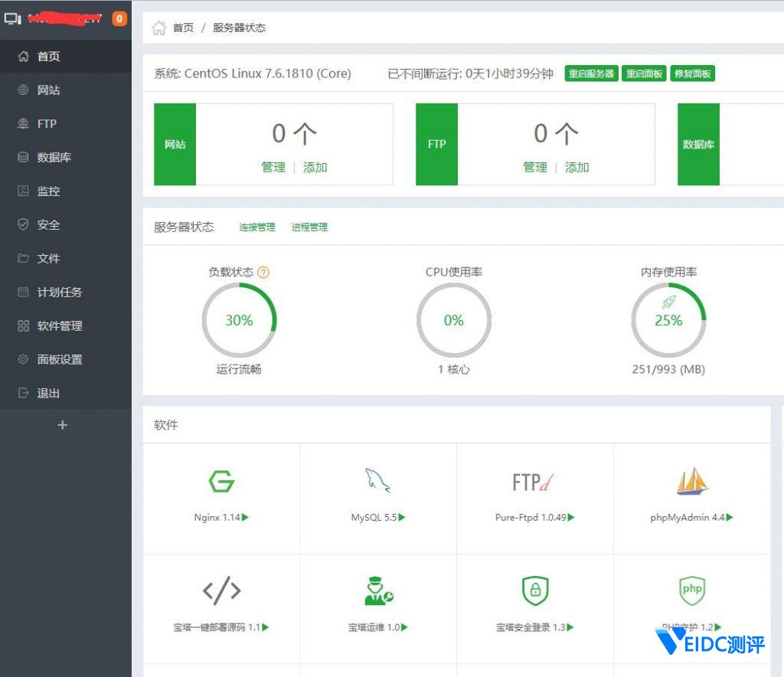
Task: Go to 面板设置 in the sidebar
Action: click(x=60, y=360)
